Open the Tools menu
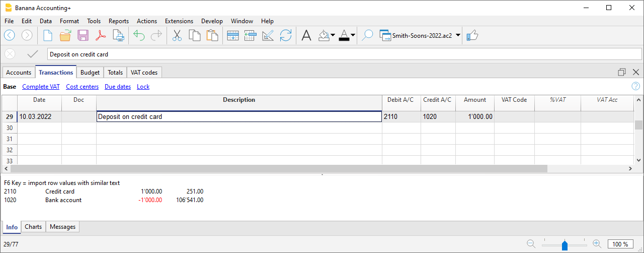Image resolution: width=644 pixels, height=253 pixels. tap(94, 21)
